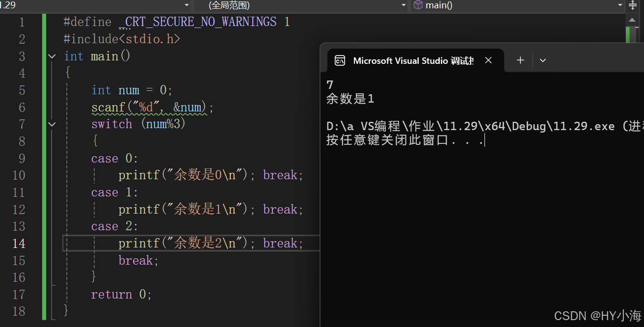644x327 pixels.
Task: Click the editor scrollbar up arrow
Action: (x=632, y=20)
